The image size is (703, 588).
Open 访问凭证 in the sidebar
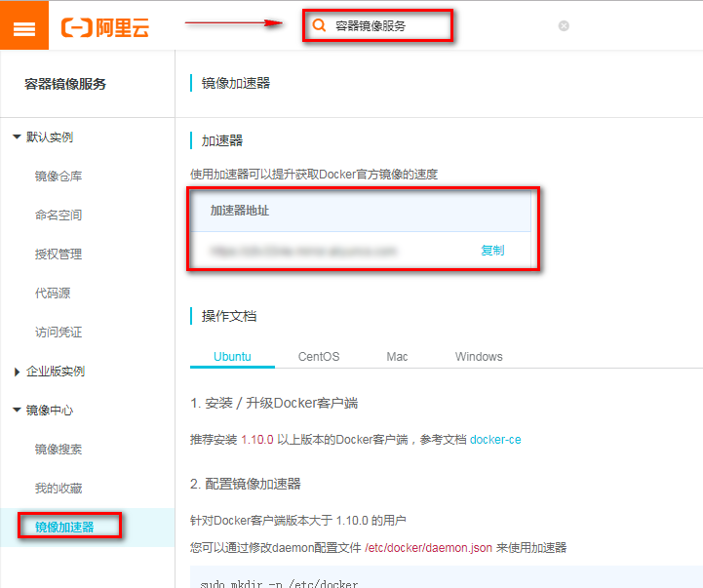tap(59, 333)
